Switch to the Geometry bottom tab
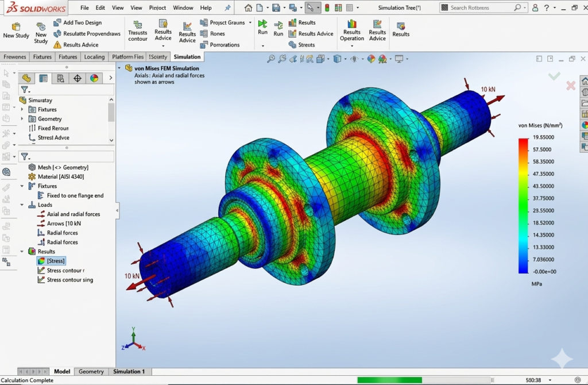Viewport: 588px width, 385px height. click(x=91, y=372)
